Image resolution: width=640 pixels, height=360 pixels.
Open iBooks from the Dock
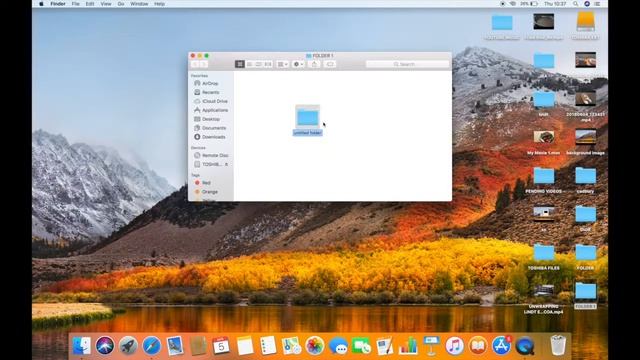(x=478, y=346)
